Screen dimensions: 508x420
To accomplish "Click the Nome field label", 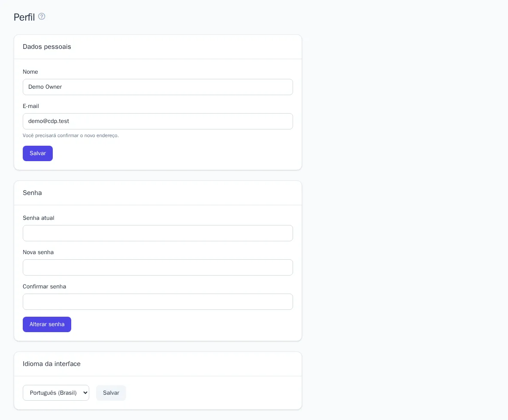I will tap(30, 72).
